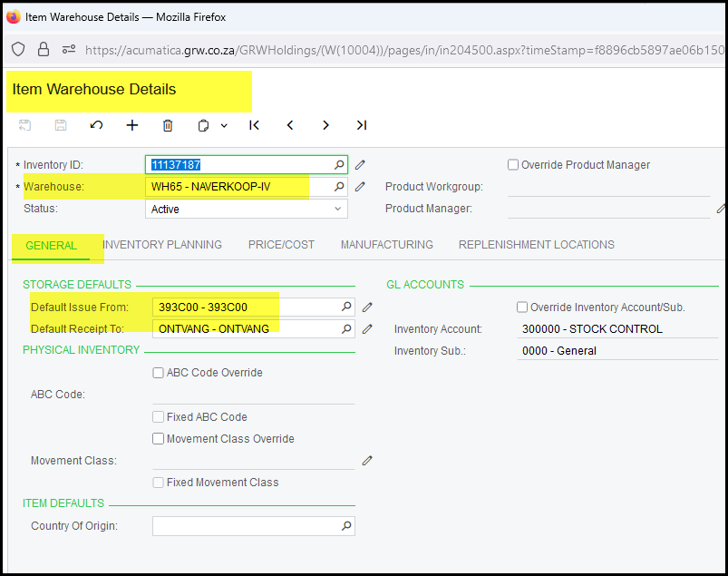The image size is (728, 576).
Task: Switch to the Inventory Planning tab
Action: click(x=162, y=245)
